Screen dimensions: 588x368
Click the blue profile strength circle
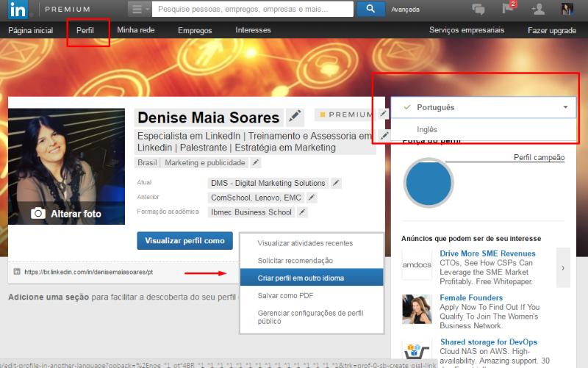pos(429,183)
